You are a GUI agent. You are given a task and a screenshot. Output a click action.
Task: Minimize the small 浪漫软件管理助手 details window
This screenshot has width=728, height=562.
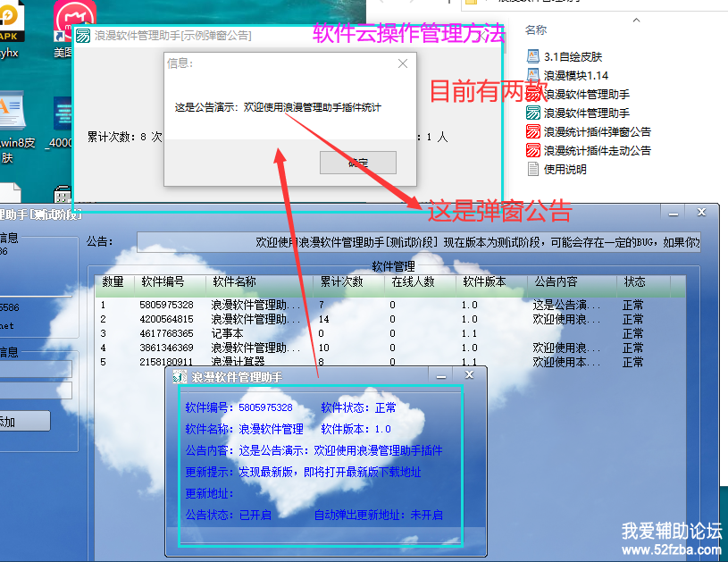(440, 376)
